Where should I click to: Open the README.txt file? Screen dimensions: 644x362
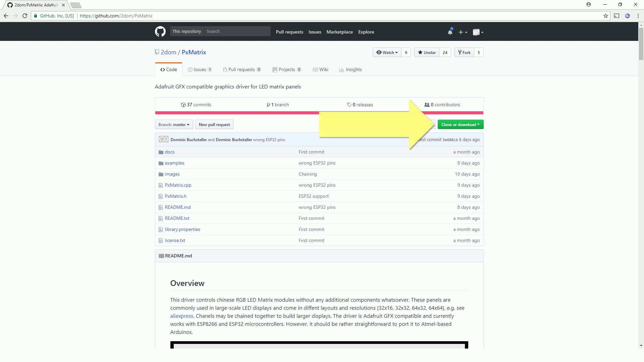[177, 219]
